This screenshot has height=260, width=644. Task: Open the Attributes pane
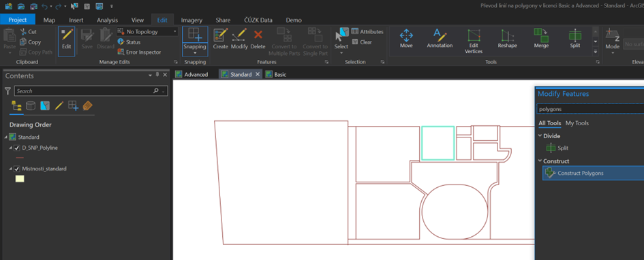pyautogui.click(x=367, y=31)
